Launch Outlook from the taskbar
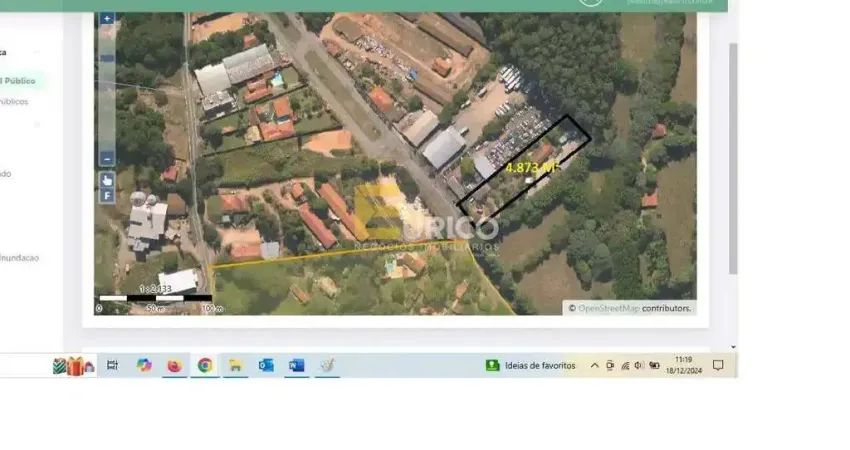 266,366
